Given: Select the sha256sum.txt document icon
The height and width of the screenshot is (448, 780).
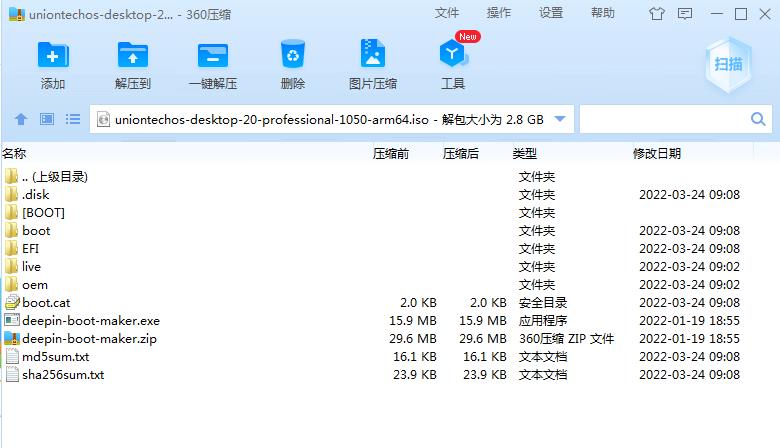Looking at the screenshot, I should click(12, 374).
